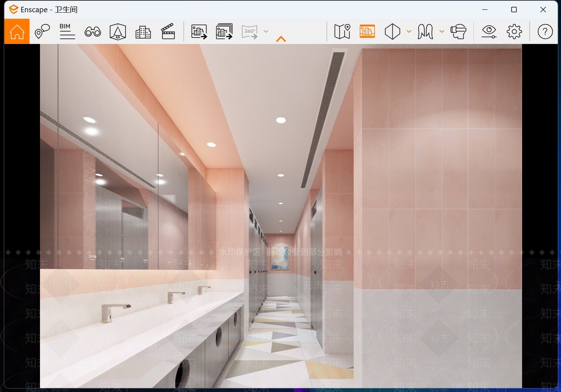Open general settings gear icon
This screenshot has width=561, height=392.
coord(514,32)
